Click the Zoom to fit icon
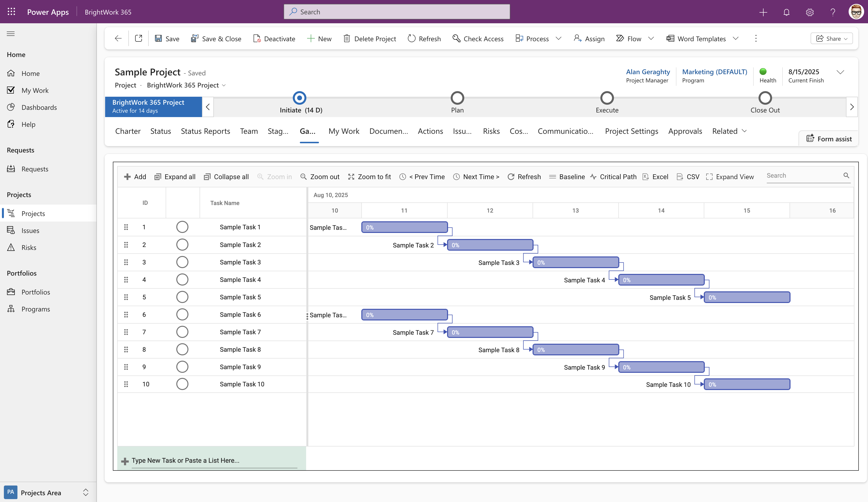 click(x=351, y=176)
